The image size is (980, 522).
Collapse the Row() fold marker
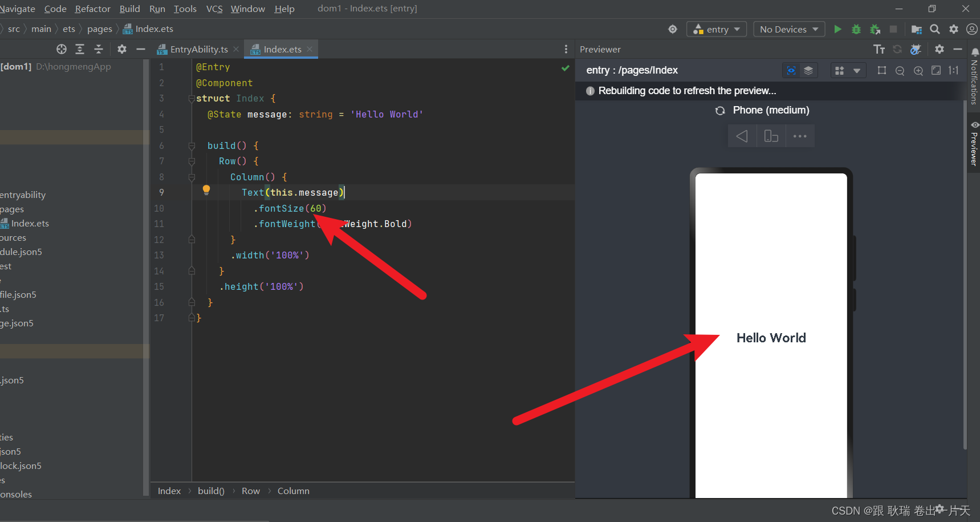coord(192,161)
